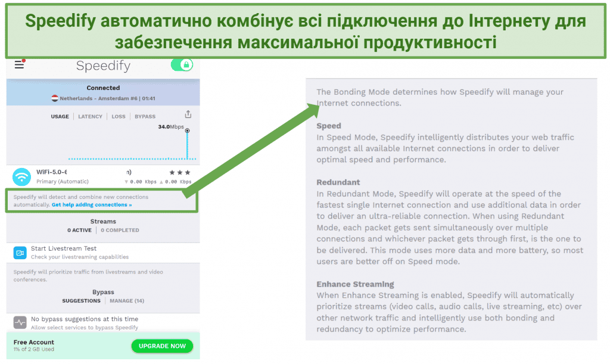Screen dimensions: 610x364
Task: Switch to the LOSS graph tab
Action: [x=119, y=116]
